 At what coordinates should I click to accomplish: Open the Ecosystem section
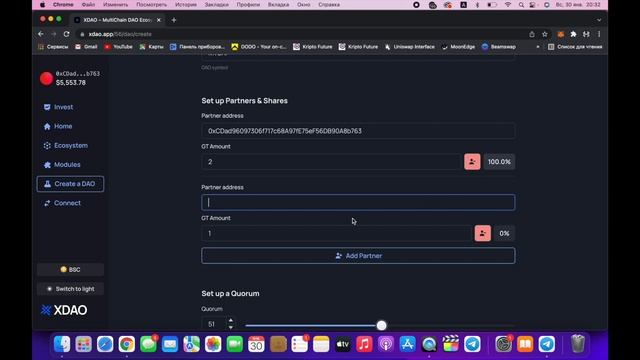coord(66,145)
